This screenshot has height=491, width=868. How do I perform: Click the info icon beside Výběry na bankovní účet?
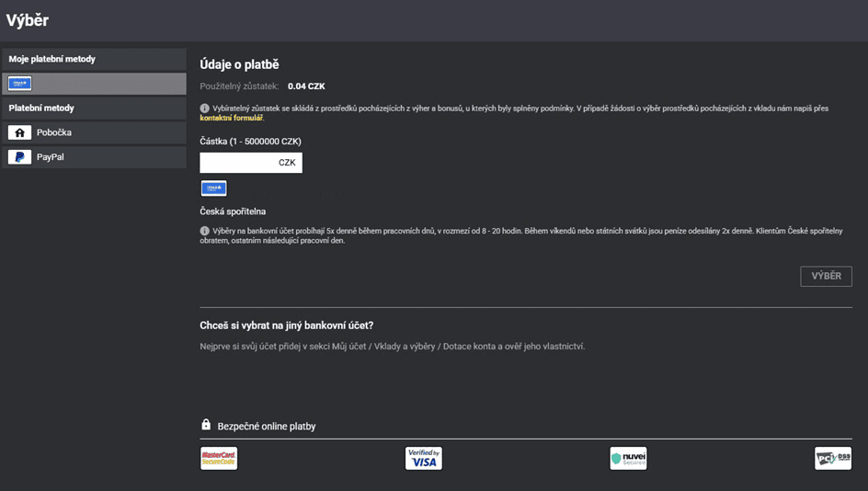pos(204,231)
